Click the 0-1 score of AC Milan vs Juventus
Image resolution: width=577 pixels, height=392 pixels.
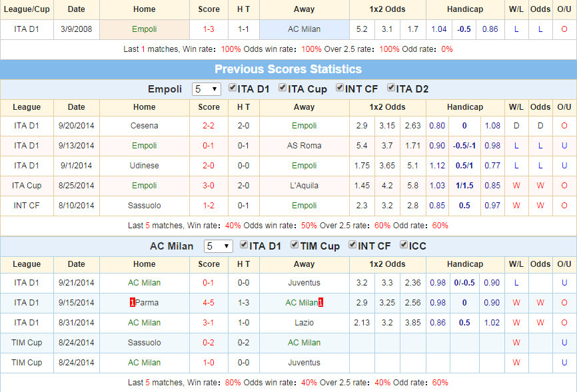pos(209,282)
